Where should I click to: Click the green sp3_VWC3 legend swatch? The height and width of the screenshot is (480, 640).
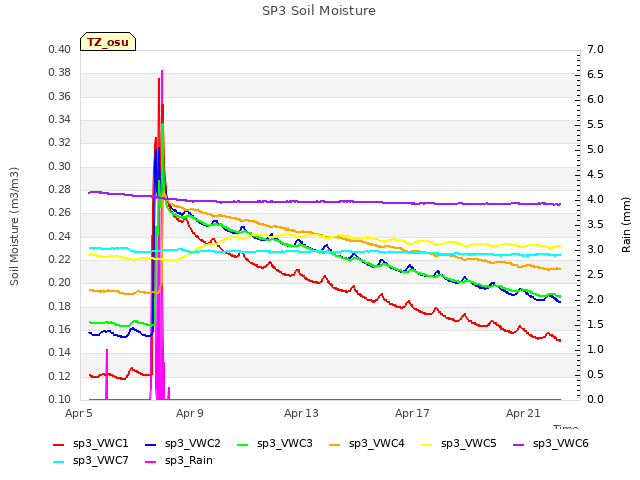point(243,444)
